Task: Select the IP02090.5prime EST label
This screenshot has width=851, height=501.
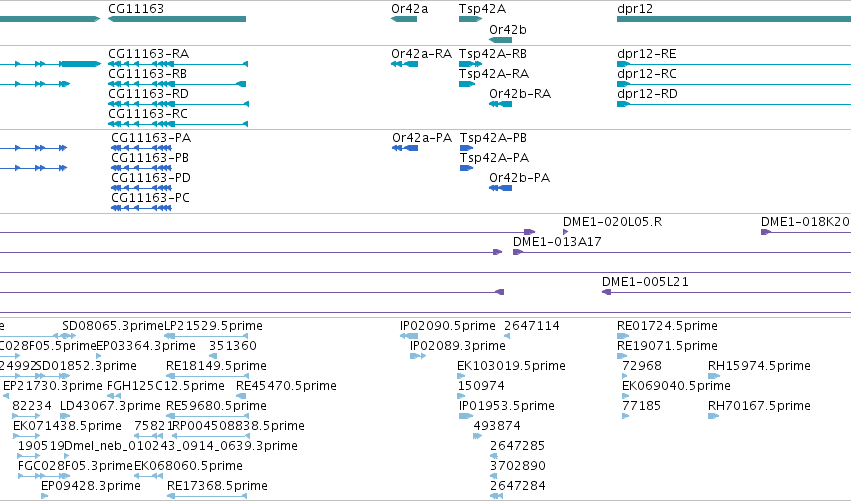Action: point(448,326)
